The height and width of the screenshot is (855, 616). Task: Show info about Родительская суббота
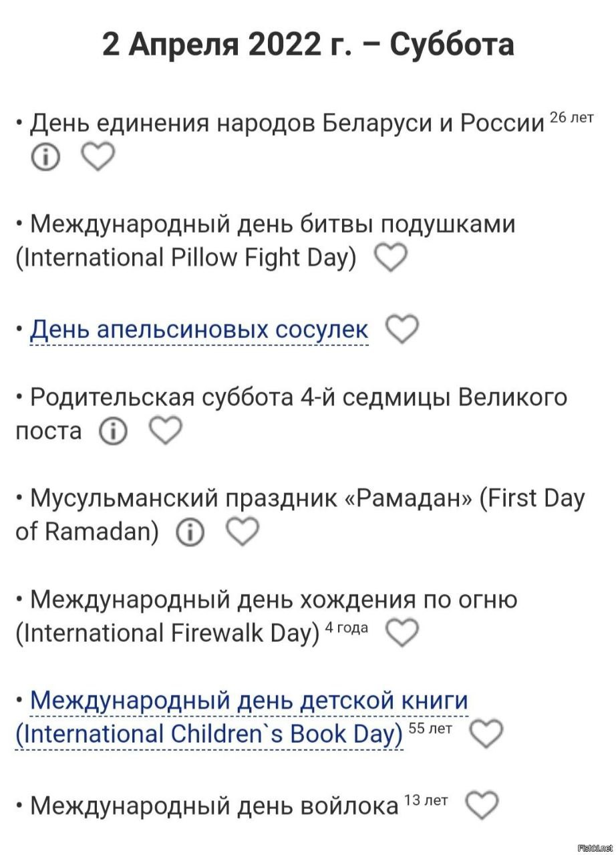[x=113, y=432]
